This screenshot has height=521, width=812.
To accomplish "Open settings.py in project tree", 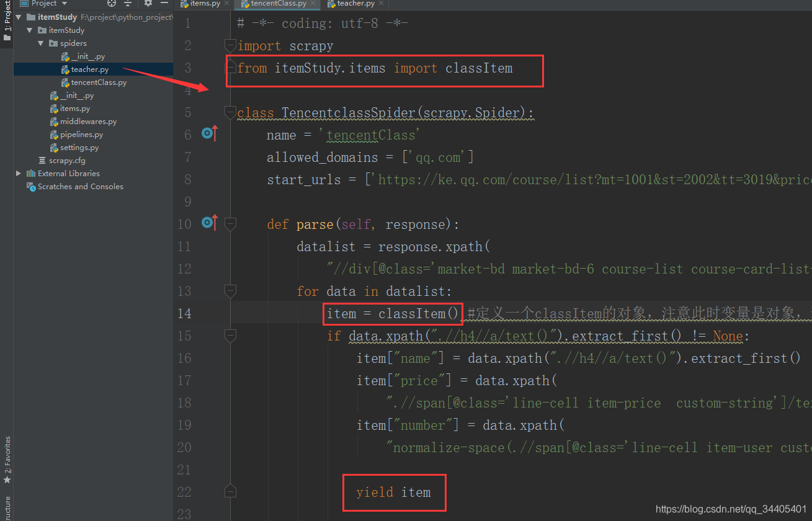I will pos(79,148).
